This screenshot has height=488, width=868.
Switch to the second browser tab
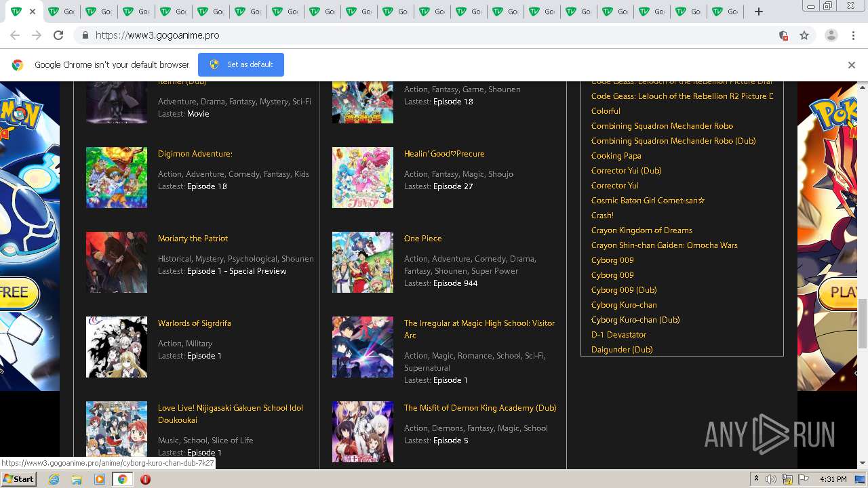click(61, 12)
